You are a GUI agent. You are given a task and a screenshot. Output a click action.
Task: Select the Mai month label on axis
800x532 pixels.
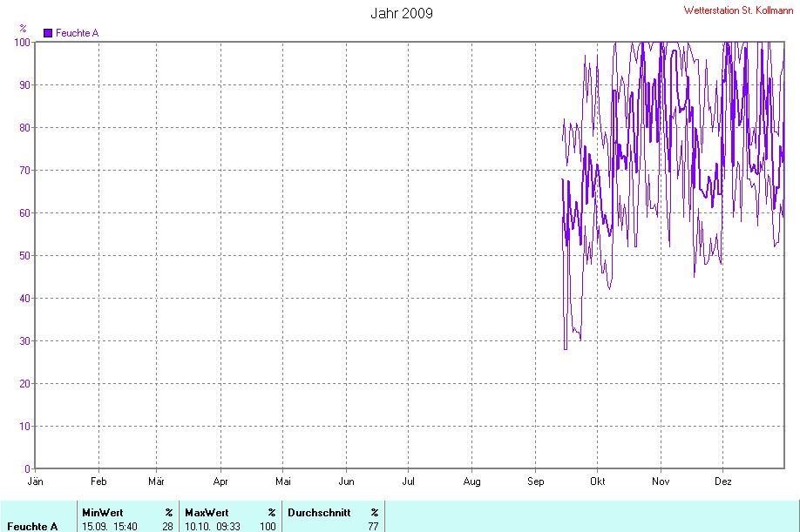[283, 481]
